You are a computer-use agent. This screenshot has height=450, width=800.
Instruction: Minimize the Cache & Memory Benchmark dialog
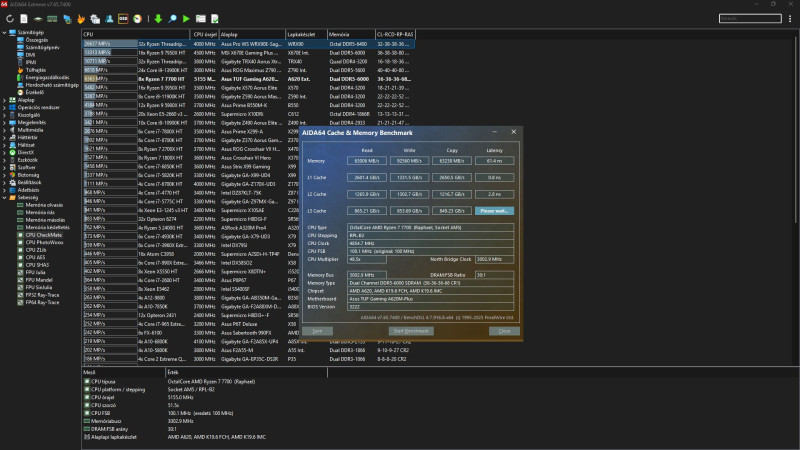pos(494,132)
